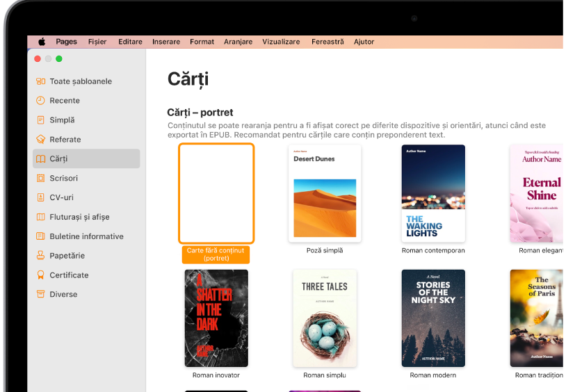
Task: Click the Fluturași și afișe icon
Action: [x=40, y=217]
